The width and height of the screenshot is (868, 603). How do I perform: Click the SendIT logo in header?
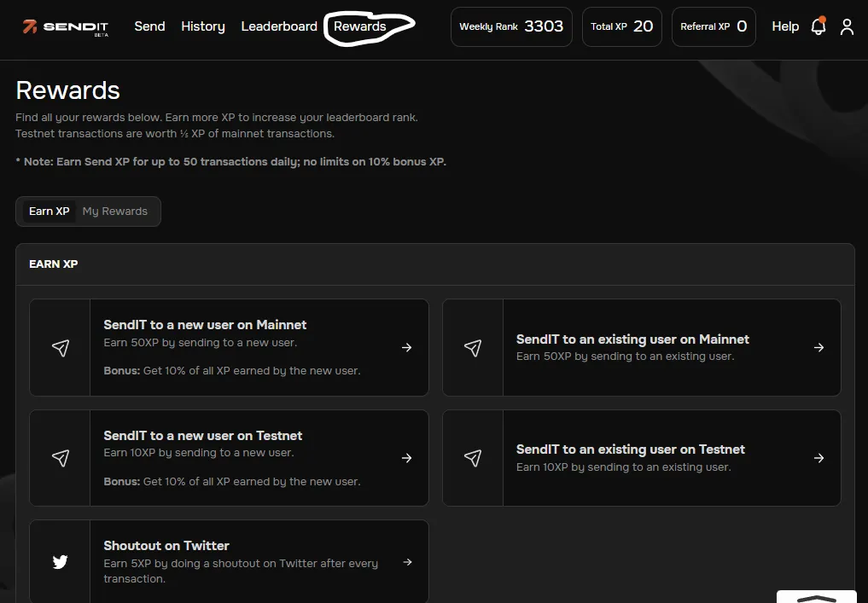pyautogui.click(x=66, y=27)
